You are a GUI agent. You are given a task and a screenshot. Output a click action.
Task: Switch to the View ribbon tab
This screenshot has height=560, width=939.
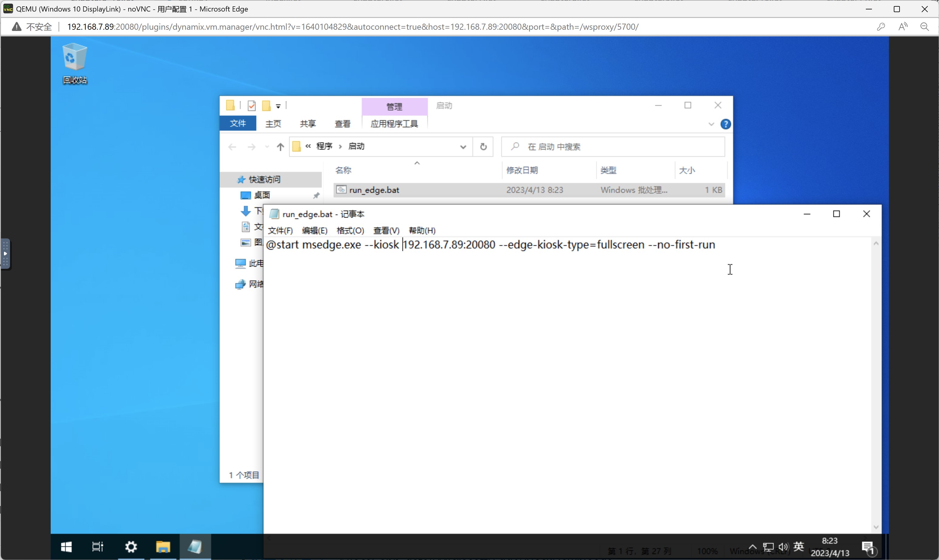342,124
